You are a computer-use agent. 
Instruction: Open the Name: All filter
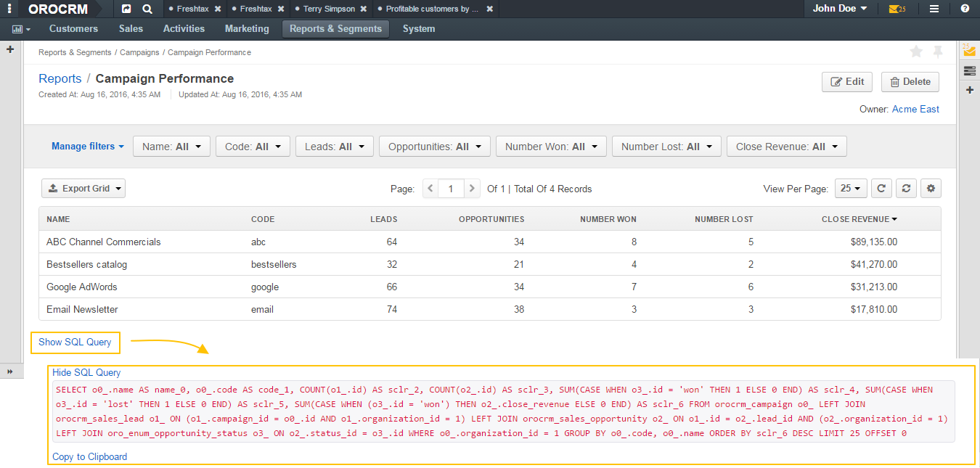click(172, 147)
